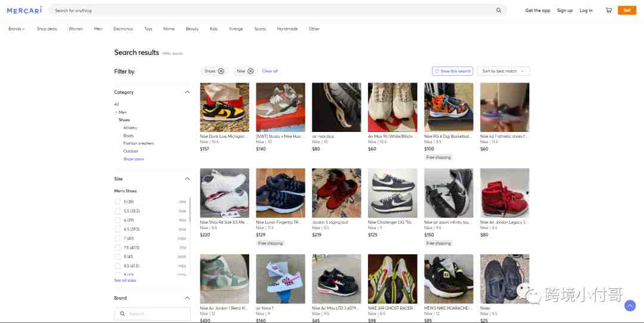Viewport: 644px width, 323px height.
Task: Collapse the Brand filter section chevron
Action: 187,298
